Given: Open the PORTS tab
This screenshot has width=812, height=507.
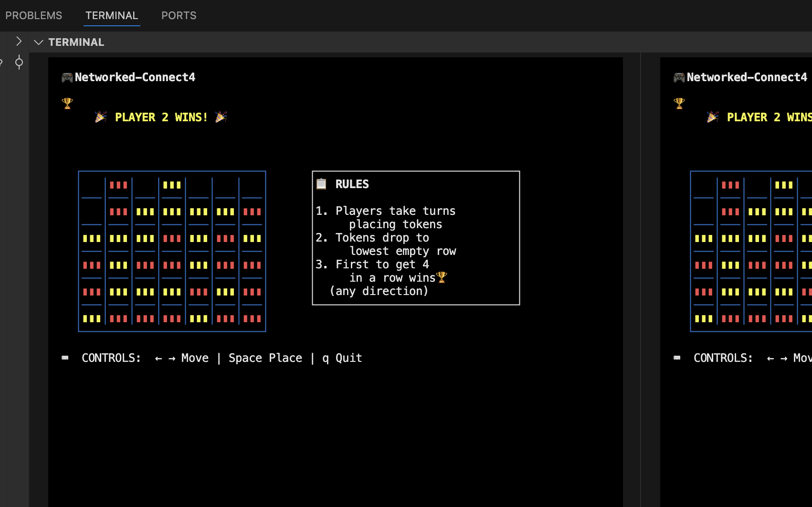Looking at the screenshot, I should [x=179, y=15].
